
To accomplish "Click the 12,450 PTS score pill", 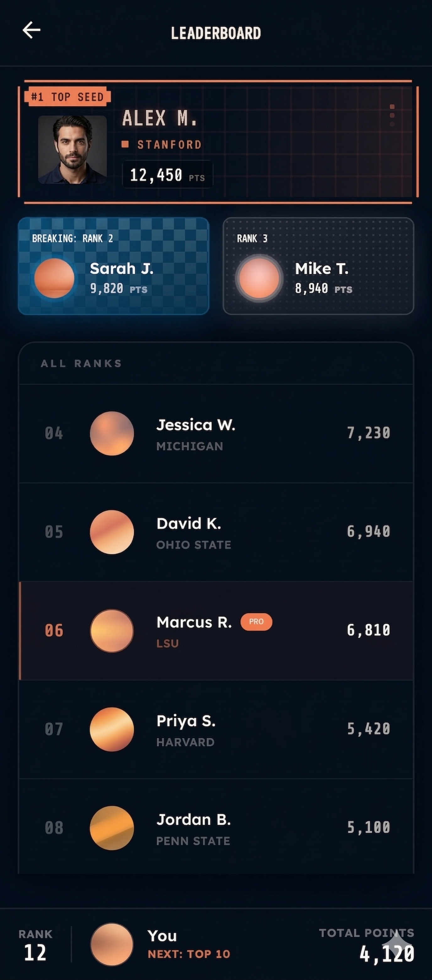I will [x=167, y=175].
